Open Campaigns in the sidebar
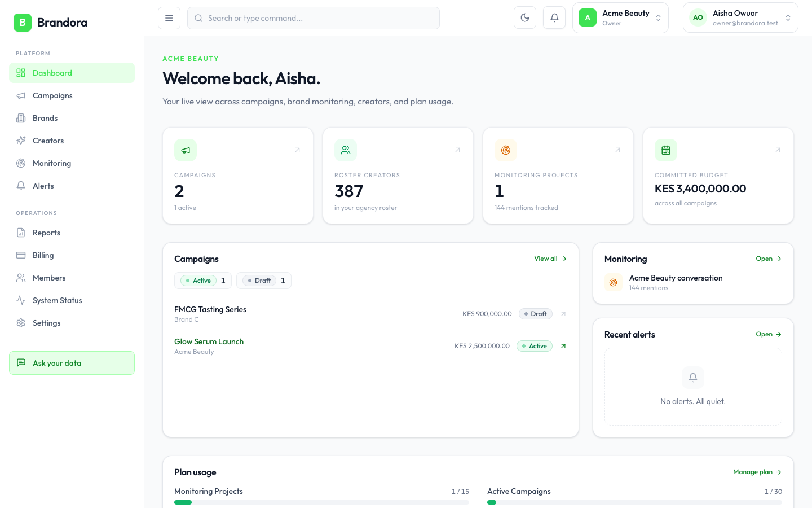Viewport: 812px width, 508px height. 72,95
